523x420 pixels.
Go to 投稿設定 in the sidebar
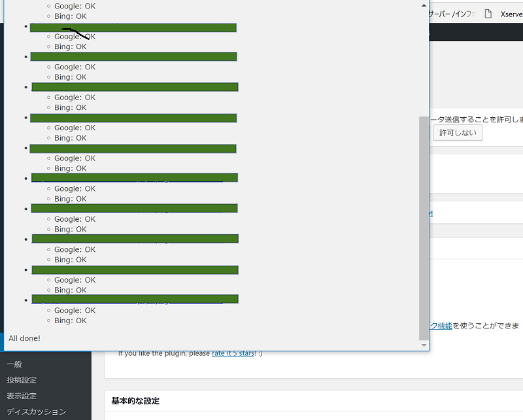pyautogui.click(x=22, y=380)
